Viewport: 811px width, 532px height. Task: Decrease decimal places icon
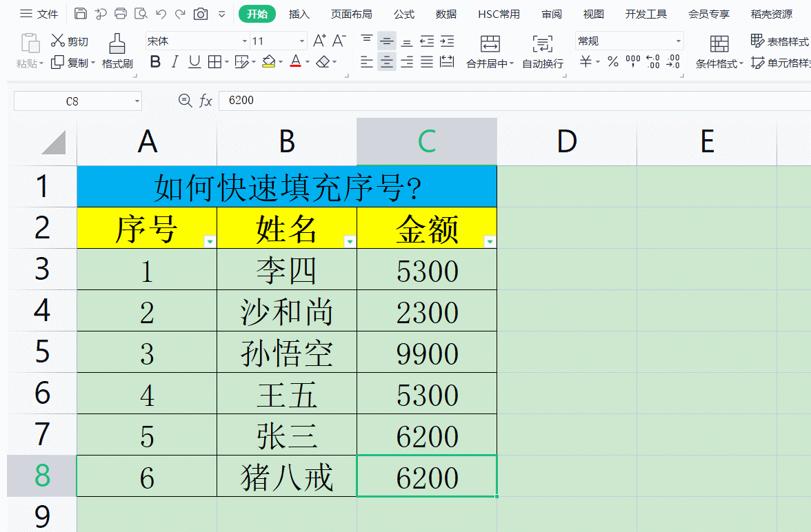[x=673, y=62]
